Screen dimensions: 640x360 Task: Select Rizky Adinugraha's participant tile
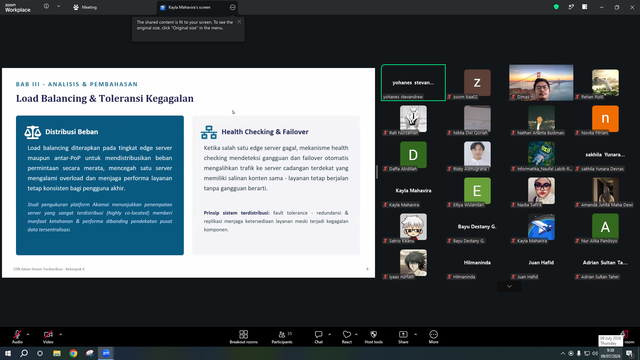pyautogui.click(x=477, y=155)
